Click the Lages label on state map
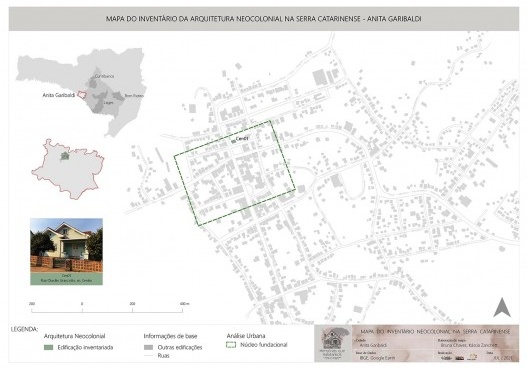Viewport: 528px width, 368px height. pyautogui.click(x=108, y=103)
